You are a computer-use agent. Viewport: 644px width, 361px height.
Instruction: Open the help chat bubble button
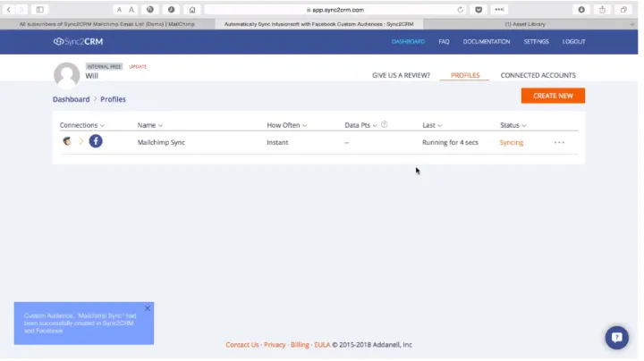tap(616, 338)
